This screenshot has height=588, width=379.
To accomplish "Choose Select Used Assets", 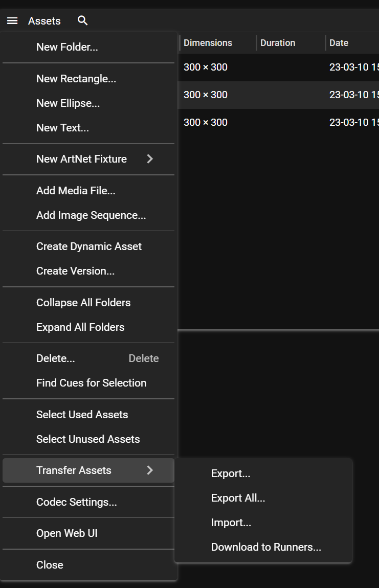I will tap(88, 414).
